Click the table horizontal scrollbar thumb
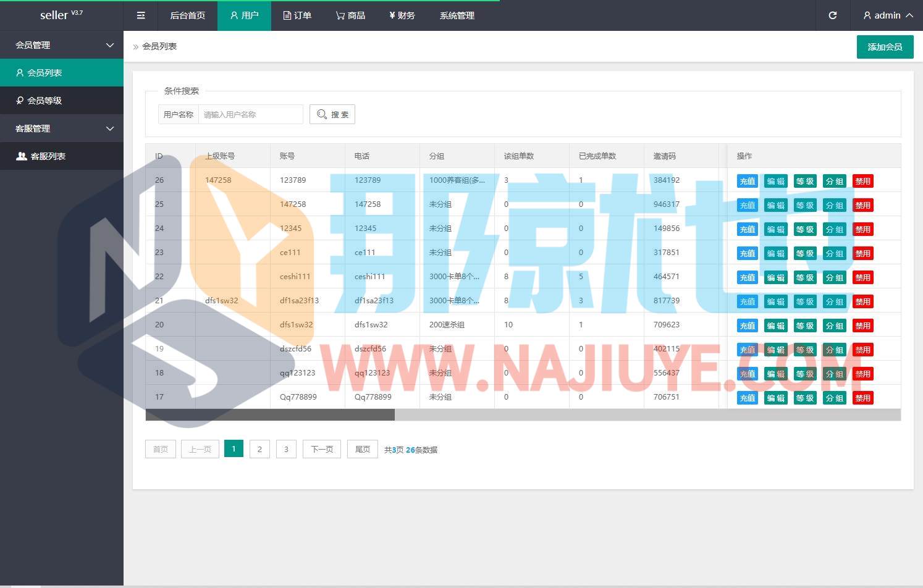The height and width of the screenshot is (588, 923). click(270, 415)
